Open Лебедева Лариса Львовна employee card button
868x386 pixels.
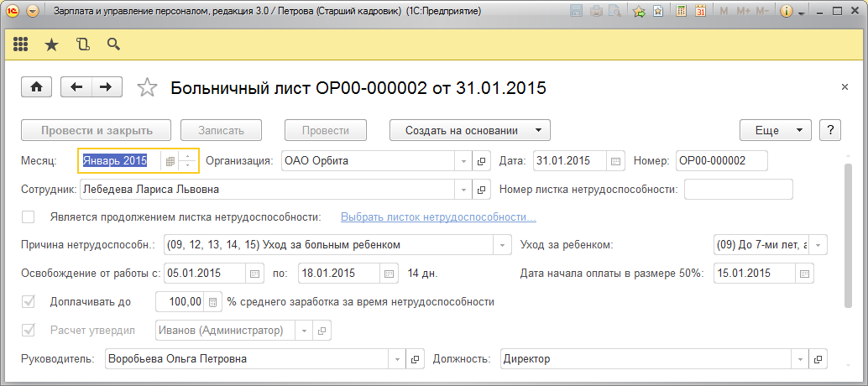pyautogui.click(x=481, y=190)
